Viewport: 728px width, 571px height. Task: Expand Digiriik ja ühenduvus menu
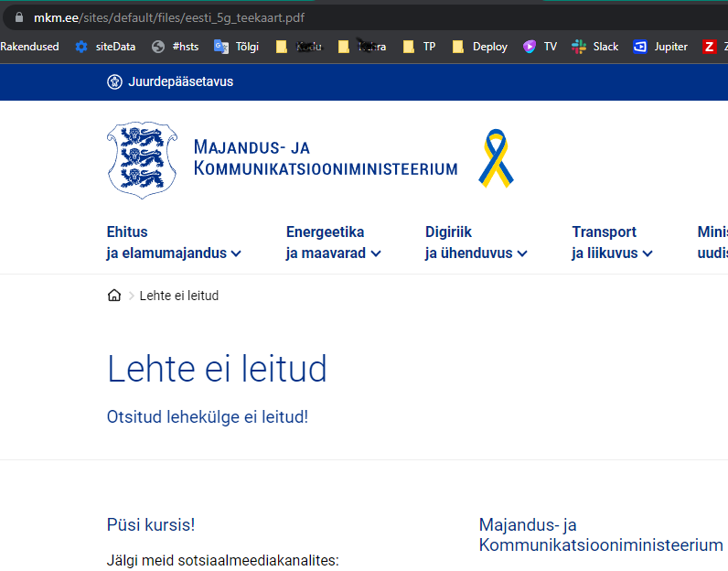476,242
